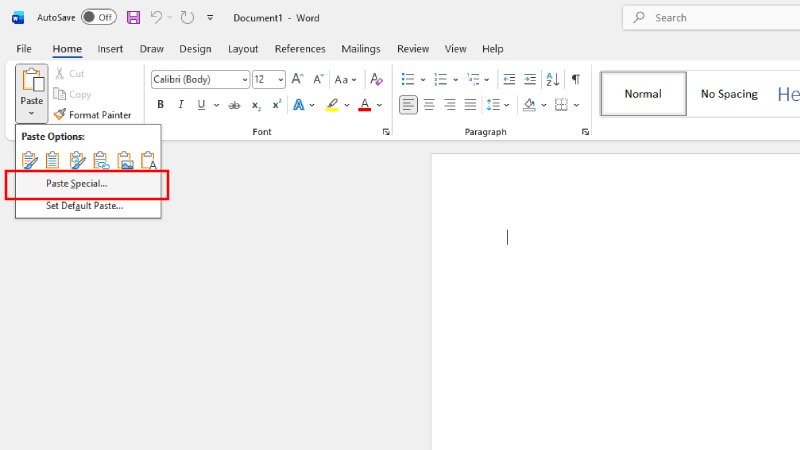Switch to the Insert ribbon tab
Screen dimensions: 800x450
coord(110,49)
